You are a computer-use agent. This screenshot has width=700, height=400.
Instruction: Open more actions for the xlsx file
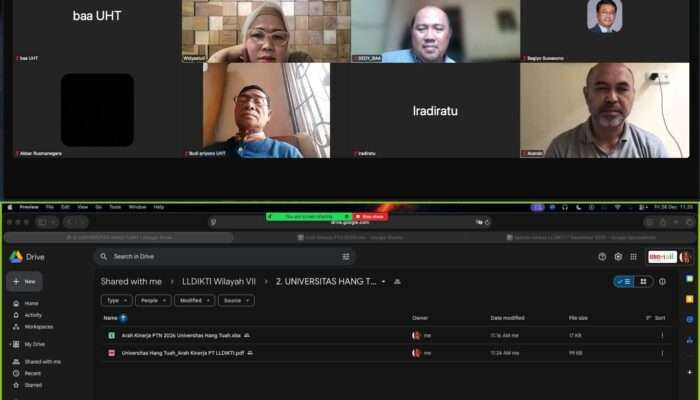(662, 336)
